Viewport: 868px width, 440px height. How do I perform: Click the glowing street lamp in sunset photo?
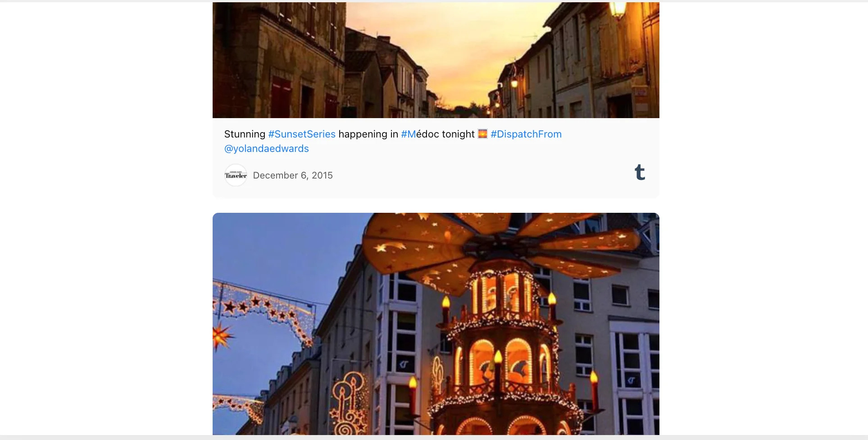pos(618,9)
